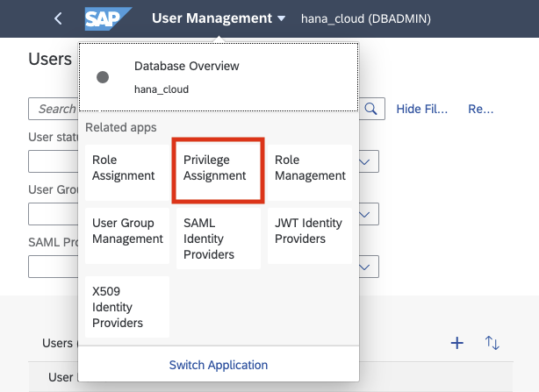Open the Privilege Assignment app tile

(x=219, y=171)
